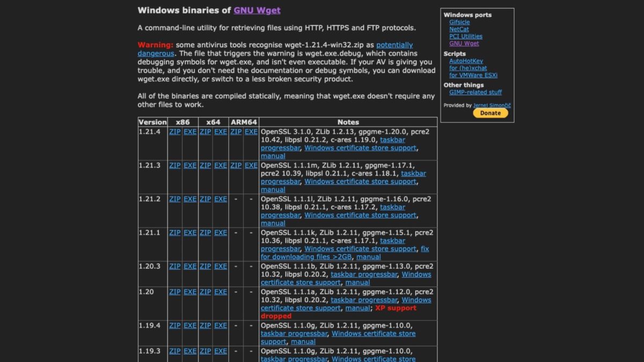
Task: Open the manual link for 1.21.4
Action: 273,156
